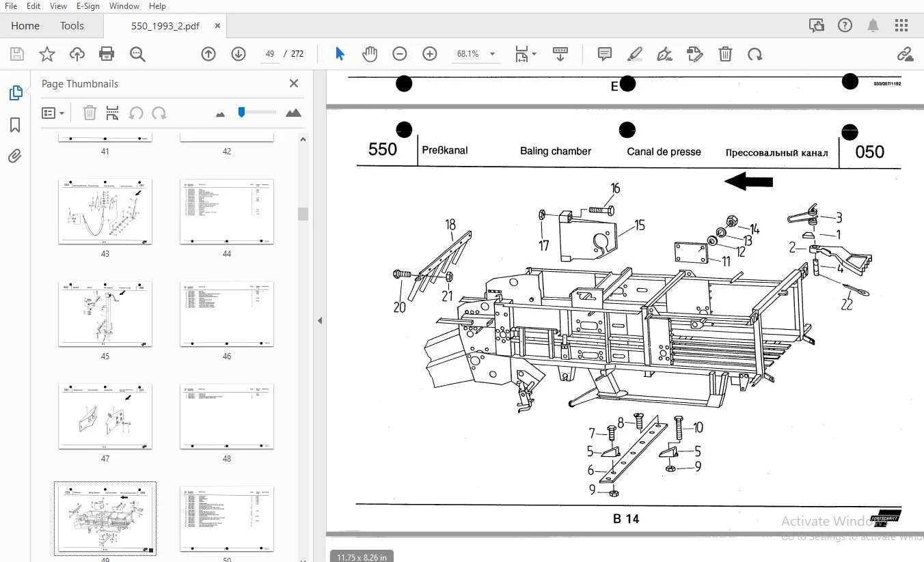Viewport: 924px width, 562px height.
Task: Zoom in with the plus button
Action: [430, 54]
